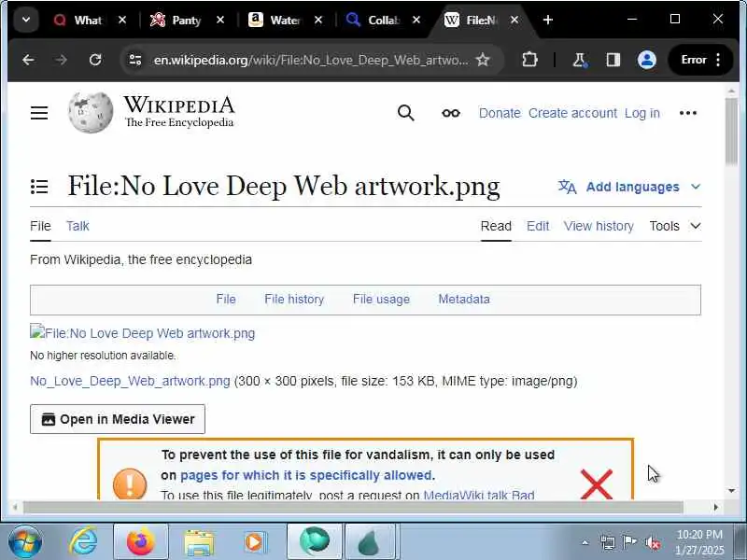Open the Action Center flag icon
This screenshot has width=747, height=560.
(629, 542)
